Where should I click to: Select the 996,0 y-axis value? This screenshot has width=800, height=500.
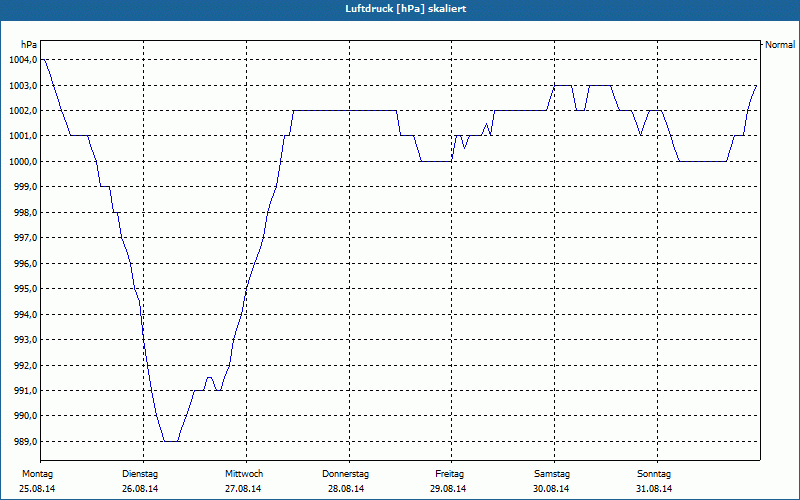(x=25, y=263)
